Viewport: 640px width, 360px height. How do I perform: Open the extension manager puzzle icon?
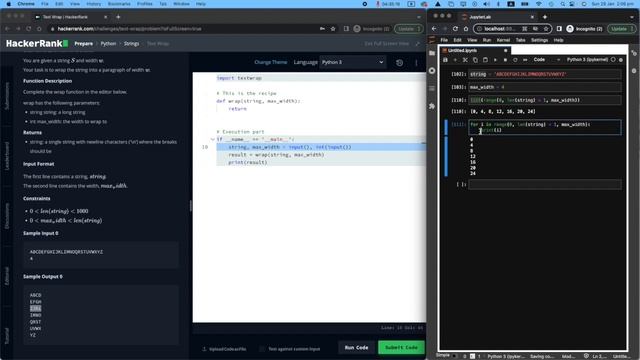pos(432,106)
